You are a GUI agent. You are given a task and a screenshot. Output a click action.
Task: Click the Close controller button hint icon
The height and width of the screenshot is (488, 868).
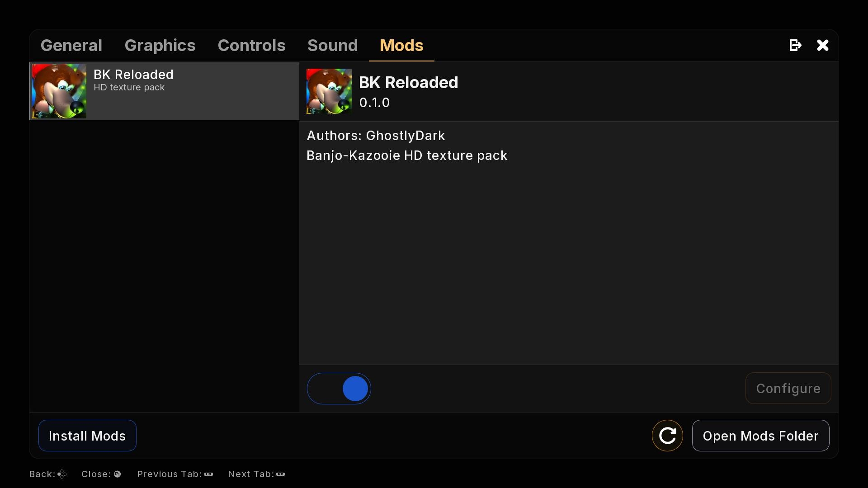118,474
